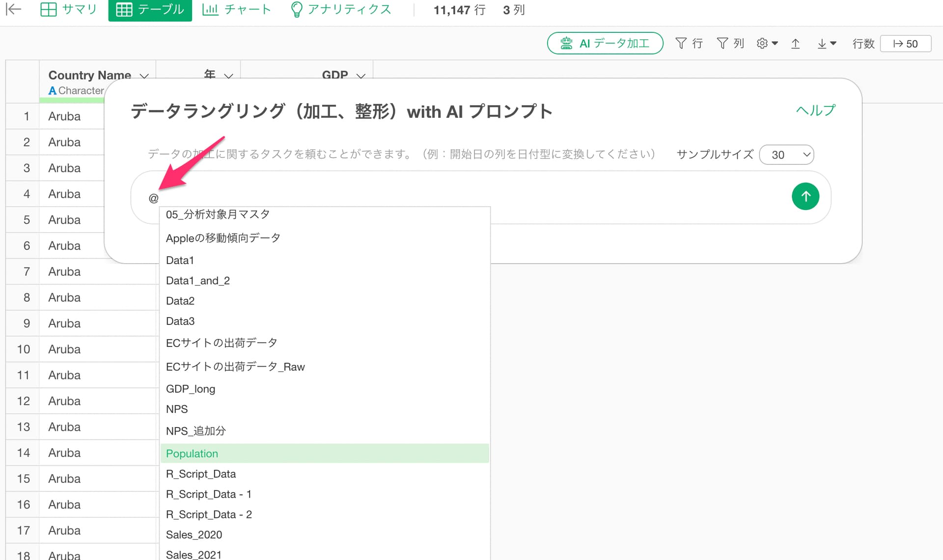Select Population from the suggestion list

coord(192,453)
